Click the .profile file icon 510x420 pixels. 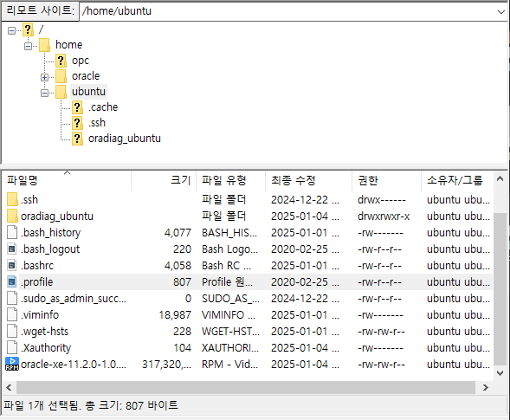click(12, 281)
